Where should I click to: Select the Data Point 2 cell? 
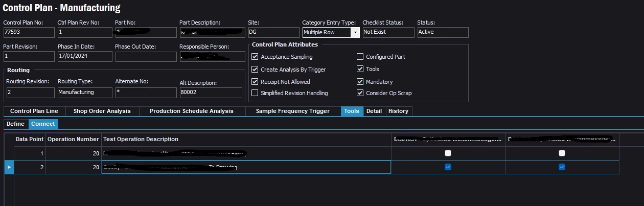pos(30,167)
